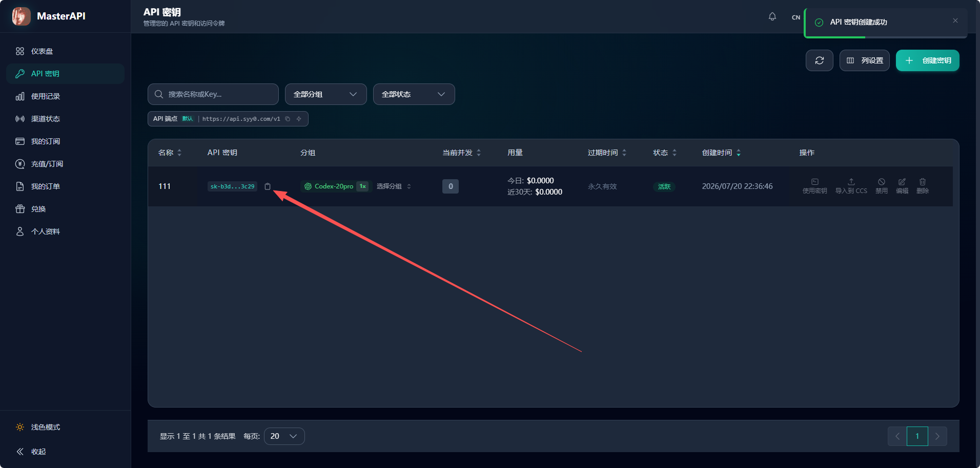Open the notifications bell

click(772, 17)
